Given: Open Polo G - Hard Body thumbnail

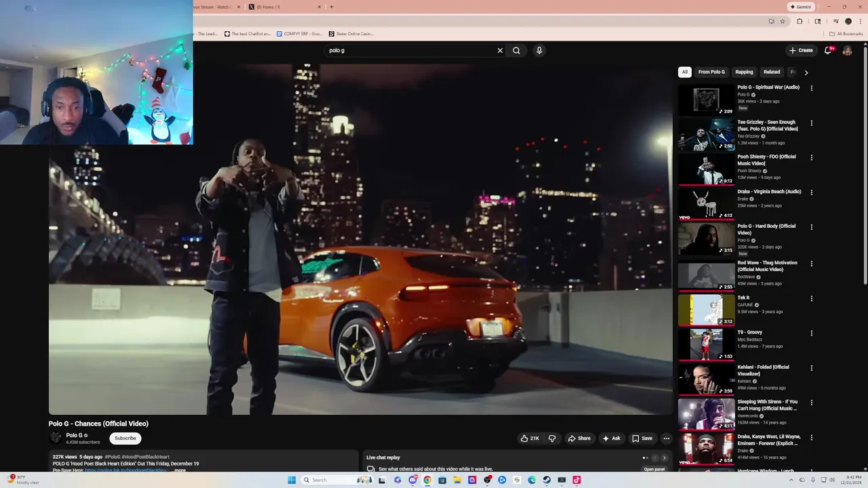Looking at the screenshot, I should tap(706, 239).
